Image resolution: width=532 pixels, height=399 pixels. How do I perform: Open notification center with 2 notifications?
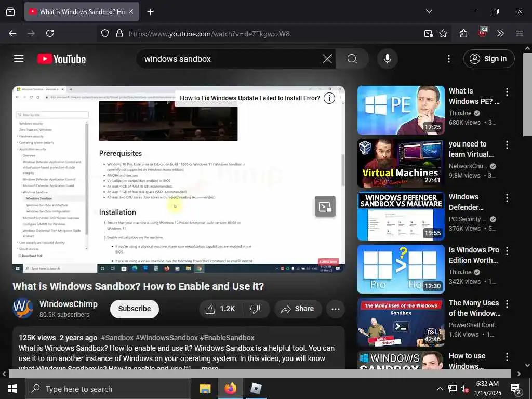tap(516, 389)
